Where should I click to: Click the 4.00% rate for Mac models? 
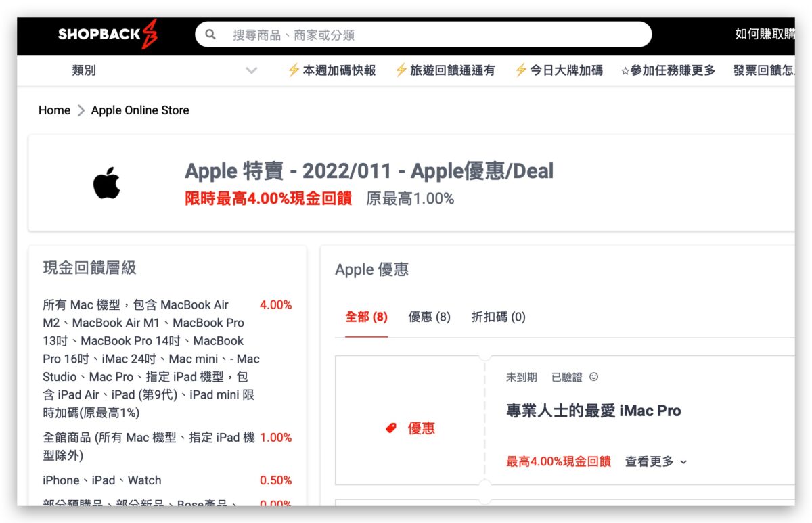pos(275,305)
